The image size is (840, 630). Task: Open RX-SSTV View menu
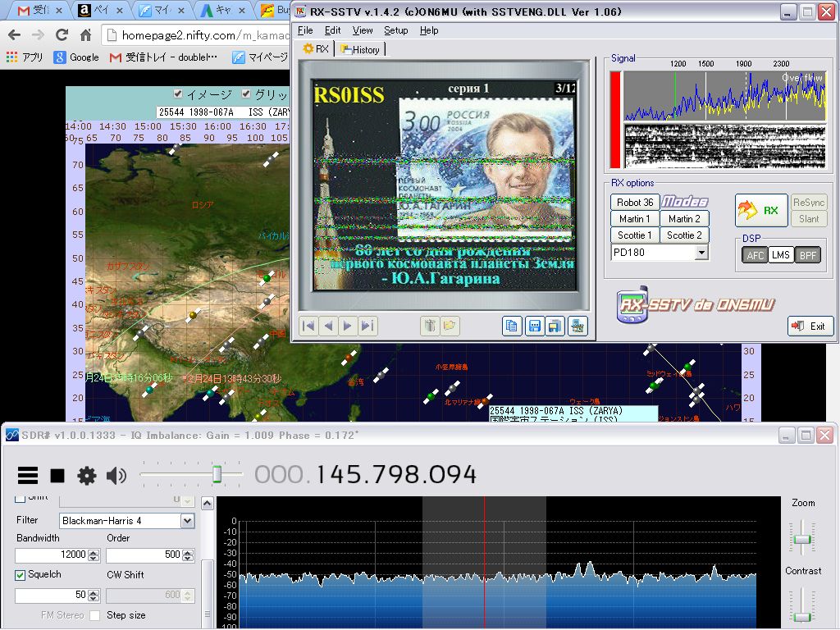pos(362,30)
